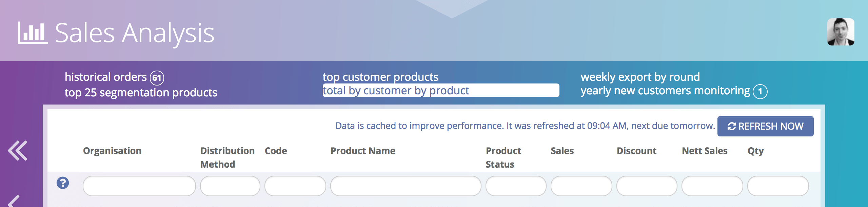Open the historical orders report
The image size is (868, 207).
[106, 77]
